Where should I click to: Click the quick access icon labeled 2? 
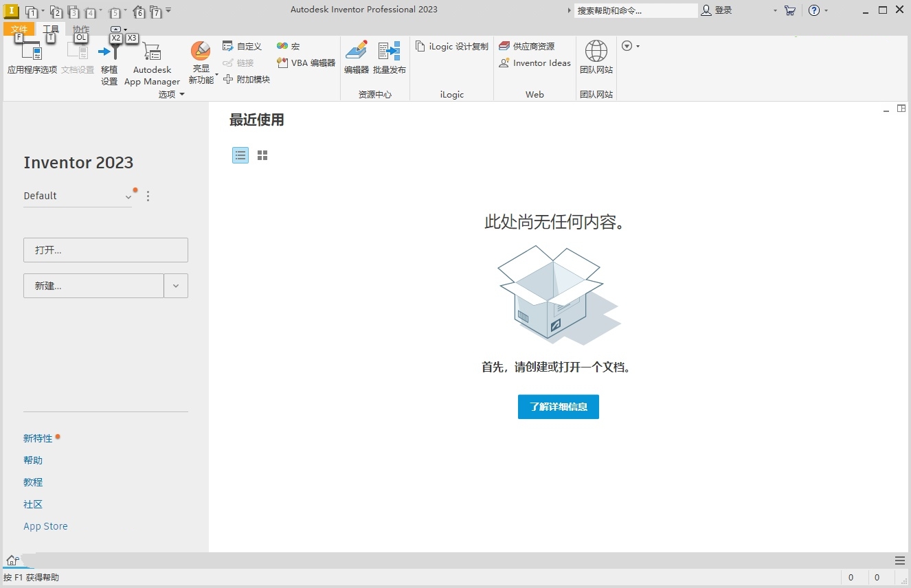56,12
